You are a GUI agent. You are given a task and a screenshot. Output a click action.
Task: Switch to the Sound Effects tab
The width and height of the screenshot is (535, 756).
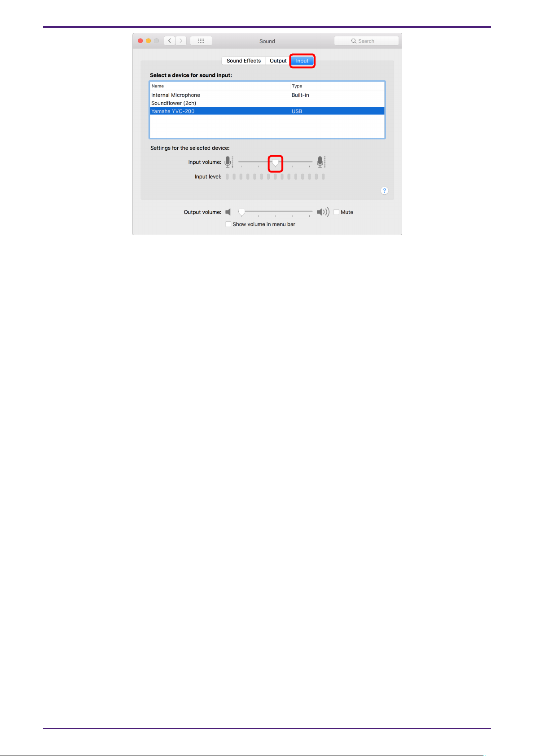243,61
